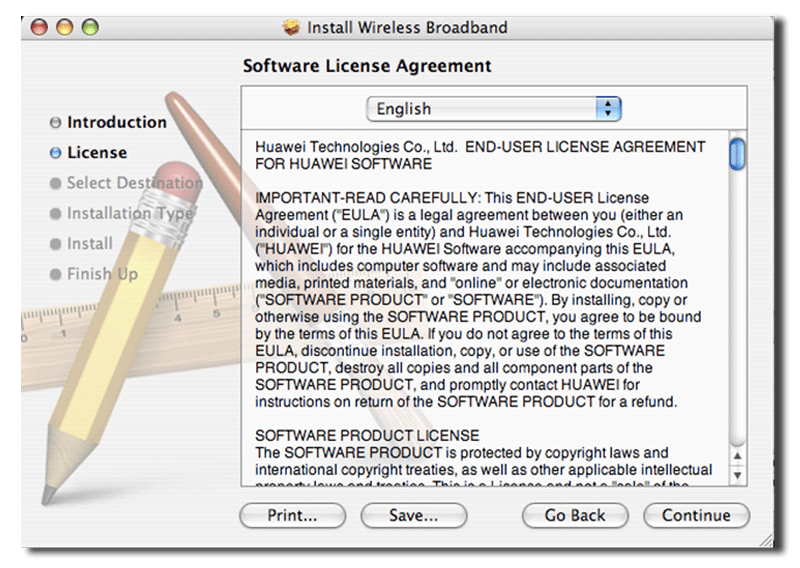Screen dimensions: 800x568
Task: Click the package icon in the title bar
Action: click(292, 27)
